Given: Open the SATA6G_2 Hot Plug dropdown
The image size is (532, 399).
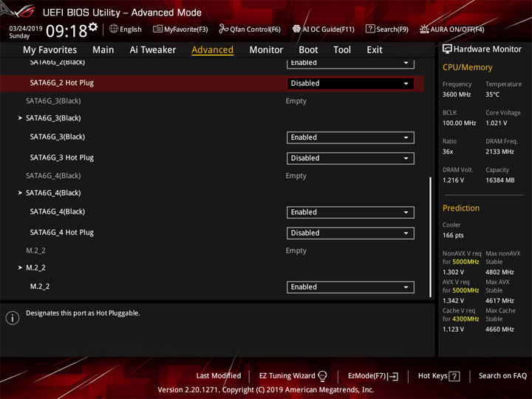Looking at the screenshot, I should [x=350, y=83].
